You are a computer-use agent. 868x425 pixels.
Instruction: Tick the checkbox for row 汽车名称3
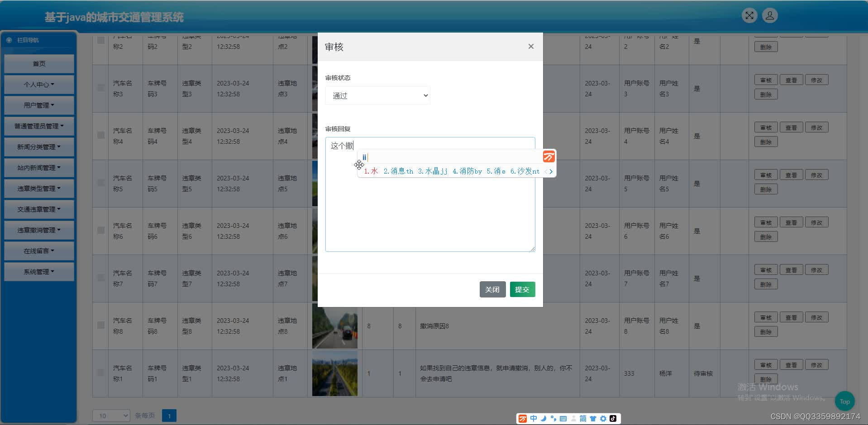click(101, 88)
